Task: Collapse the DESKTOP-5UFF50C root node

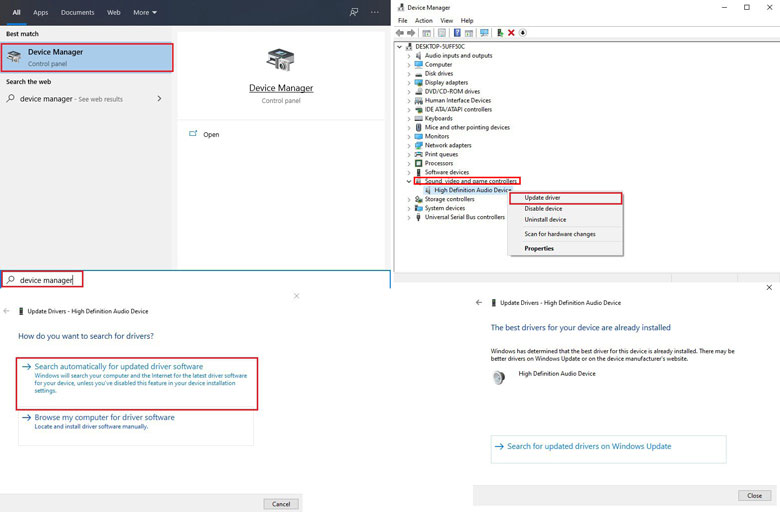Action: [x=399, y=47]
